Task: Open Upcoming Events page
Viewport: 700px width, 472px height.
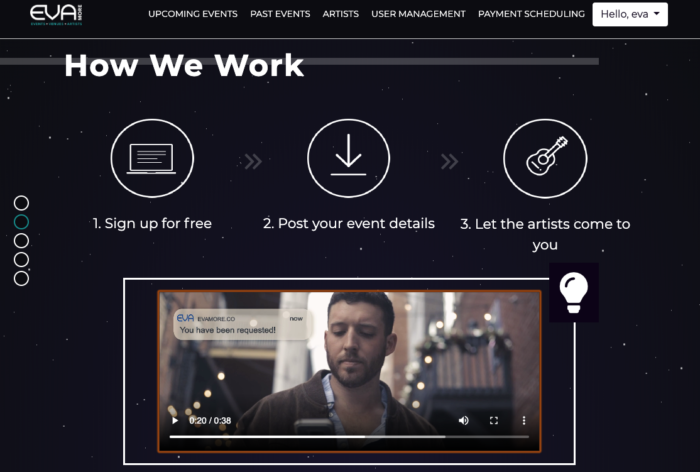Action: point(193,14)
